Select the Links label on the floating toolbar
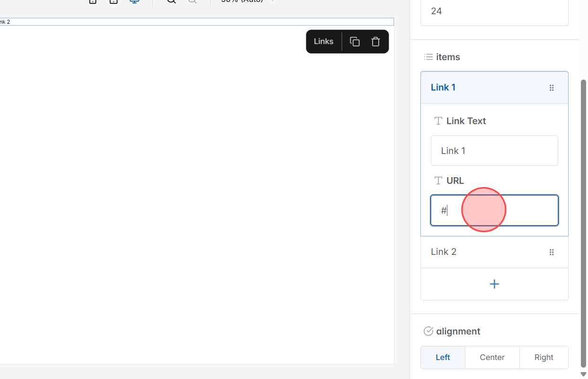Screen dimensions: 588x379 pyautogui.click(x=323, y=41)
